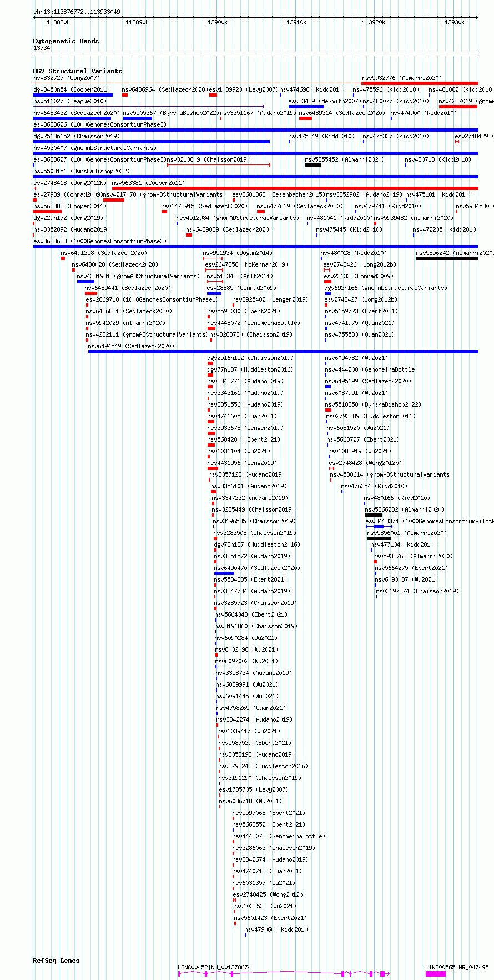
Task: Click the chr13:113876772..113933049 coordinates
Action: coord(77,12)
